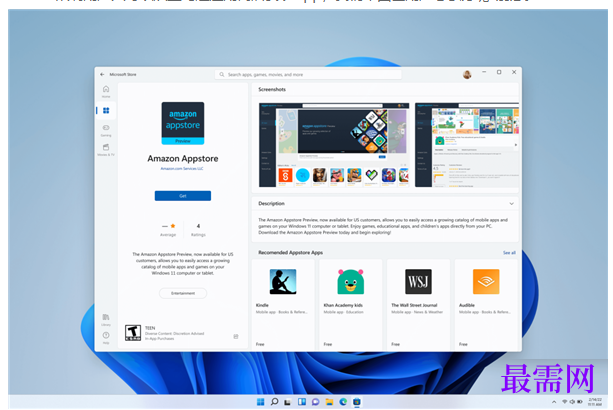Open the Khan Academy Kids app card
The height and width of the screenshot is (410, 613).
pyautogui.click(x=351, y=304)
